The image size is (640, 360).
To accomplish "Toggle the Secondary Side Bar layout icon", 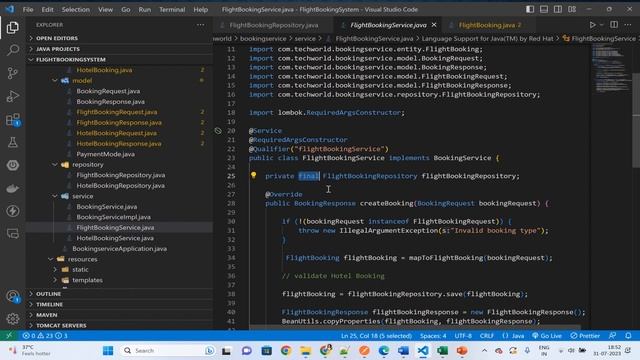I will 558,9.
